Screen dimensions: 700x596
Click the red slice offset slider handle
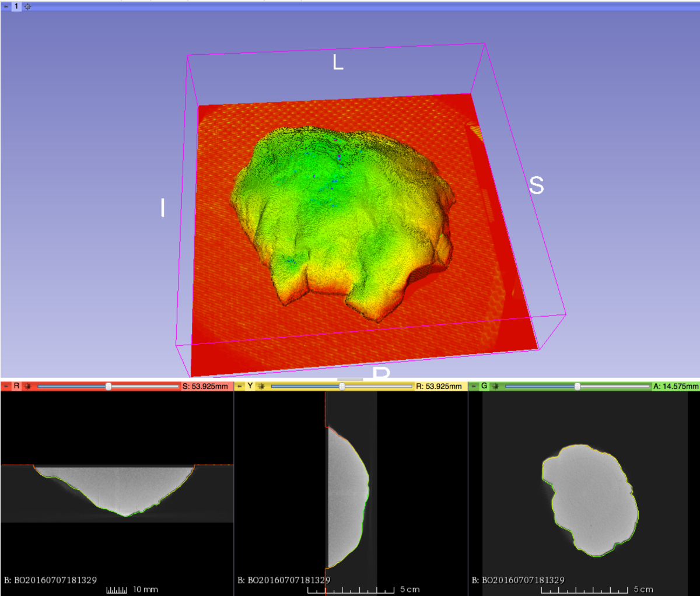tap(108, 386)
